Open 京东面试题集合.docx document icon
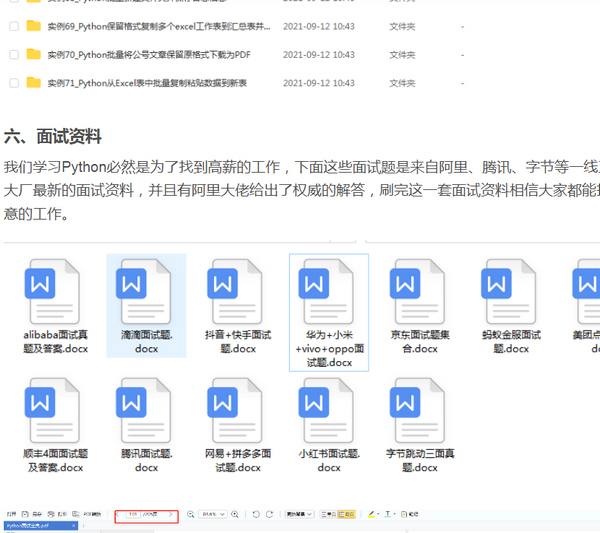Image resolution: width=600 pixels, height=533 pixels. (x=417, y=292)
